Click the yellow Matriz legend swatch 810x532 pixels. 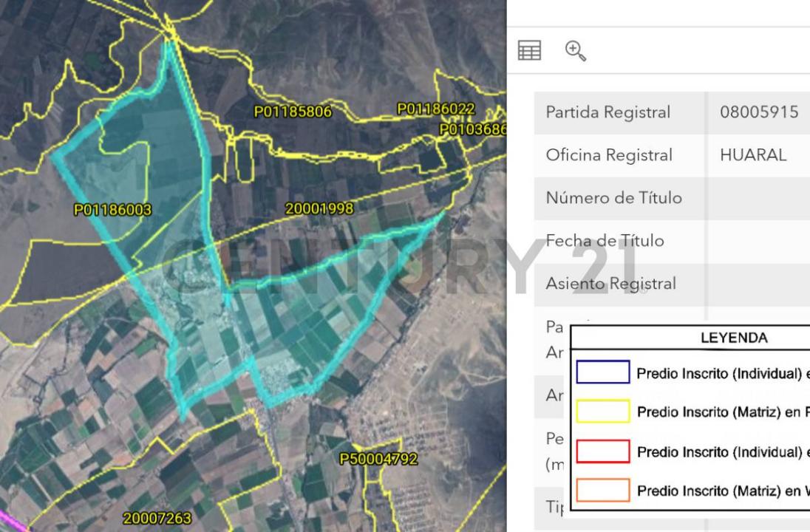point(602,412)
